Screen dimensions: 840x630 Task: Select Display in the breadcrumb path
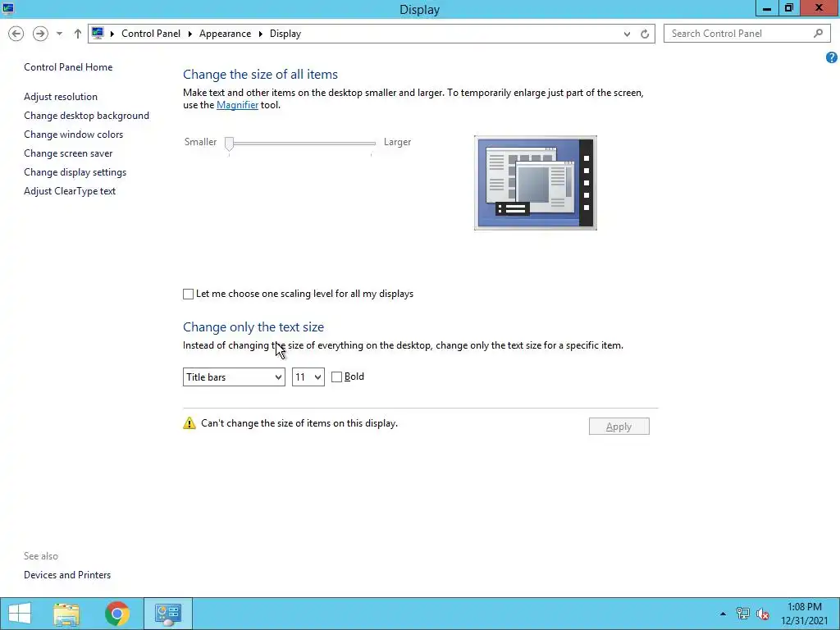[285, 33]
